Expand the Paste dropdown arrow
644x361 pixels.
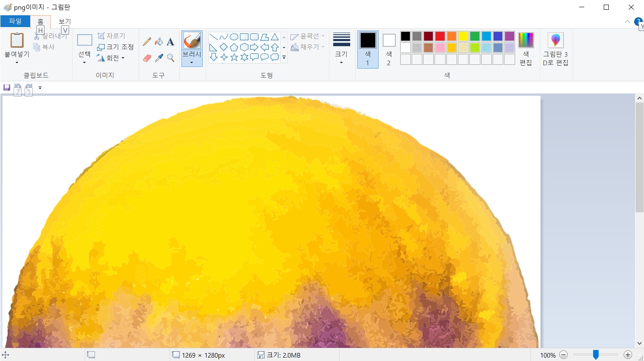[x=17, y=62]
